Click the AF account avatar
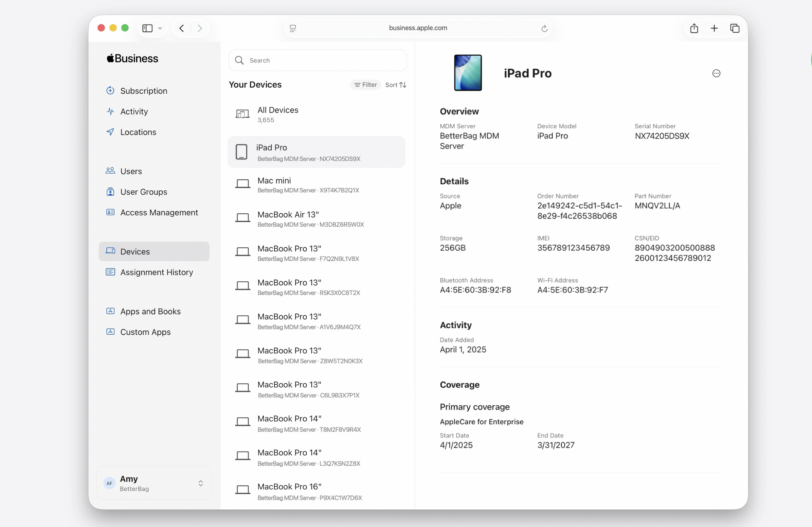The height and width of the screenshot is (527, 812). [x=109, y=483]
